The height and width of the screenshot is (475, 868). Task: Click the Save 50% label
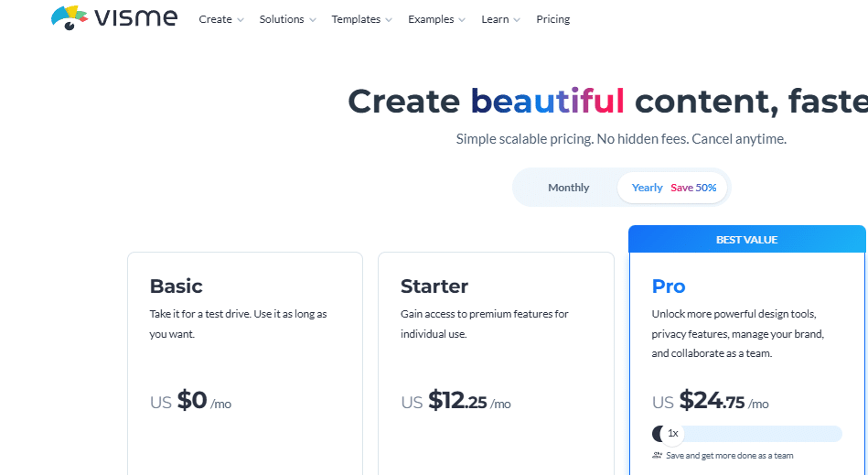pyautogui.click(x=693, y=188)
